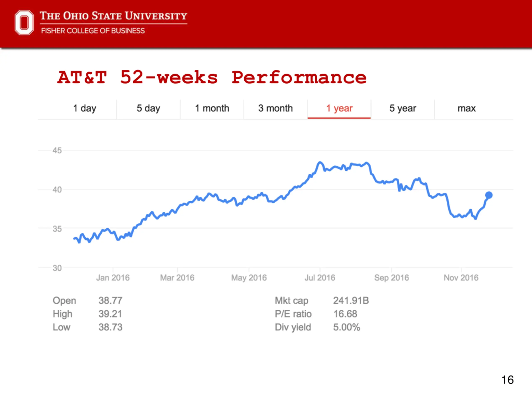Click the P/E value 16.68

[345, 314]
